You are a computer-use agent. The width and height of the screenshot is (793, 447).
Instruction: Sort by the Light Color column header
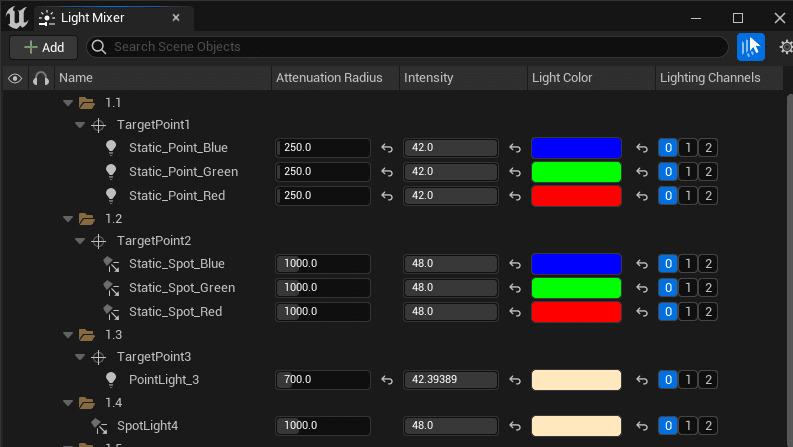point(591,78)
